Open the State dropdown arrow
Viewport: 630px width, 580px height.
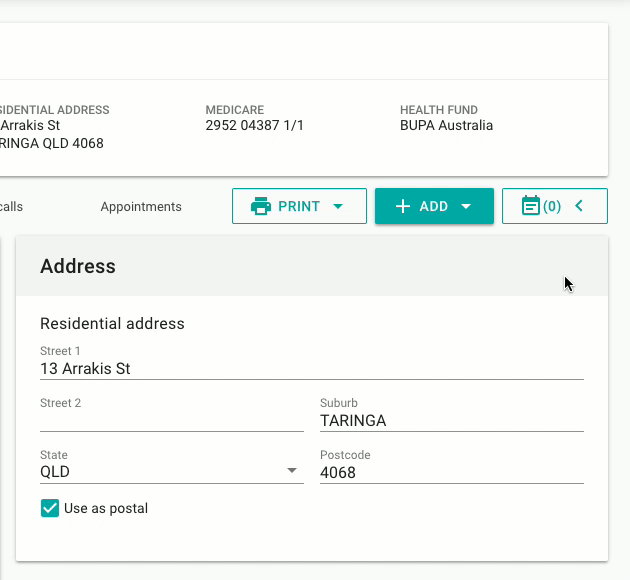click(292, 471)
